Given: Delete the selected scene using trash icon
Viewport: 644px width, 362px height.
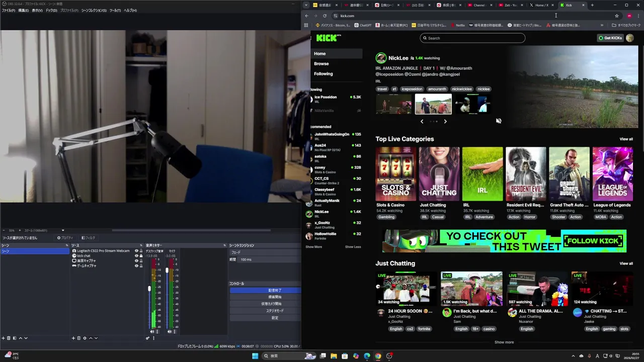Looking at the screenshot, I should click(9, 338).
